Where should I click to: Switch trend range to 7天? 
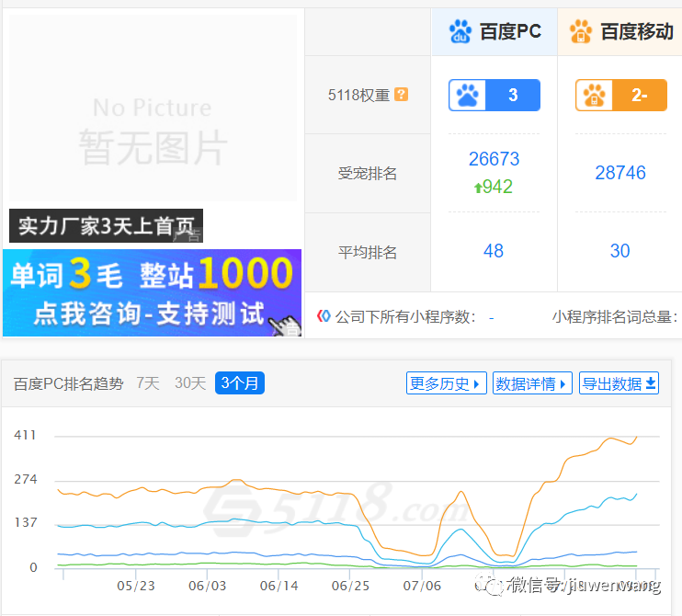click(148, 383)
